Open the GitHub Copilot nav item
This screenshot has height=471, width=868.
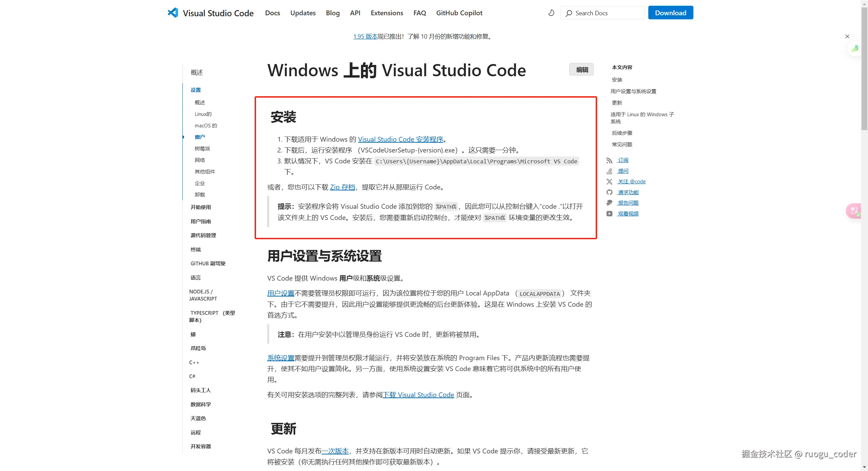pos(459,13)
